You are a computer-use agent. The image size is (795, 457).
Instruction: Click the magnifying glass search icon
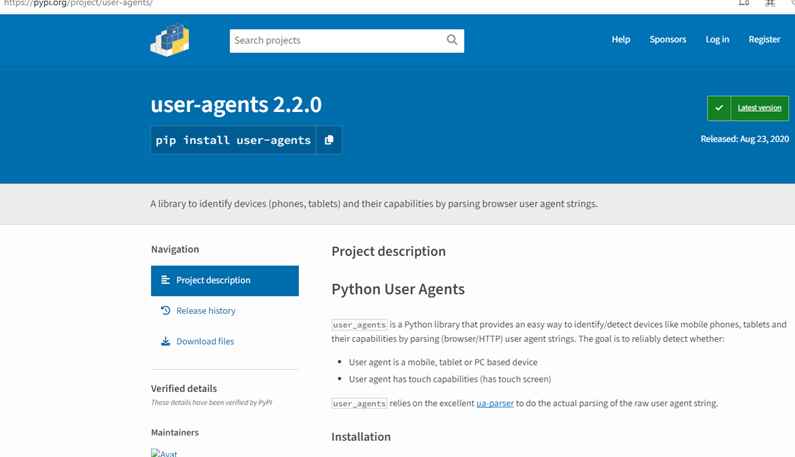pyautogui.click(x=452, y=40)
